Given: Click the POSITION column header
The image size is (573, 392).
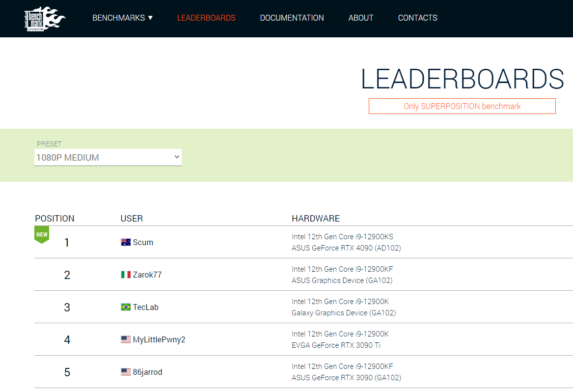Looking at the screenshot, I should click(55, 219).
